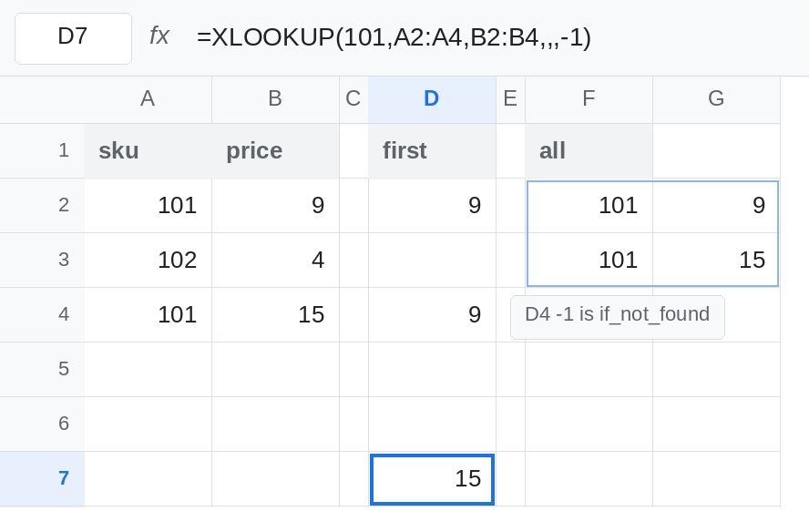Select narrow column E header
The width and height of the screenshot is (809, 532).
pos(510,99)
